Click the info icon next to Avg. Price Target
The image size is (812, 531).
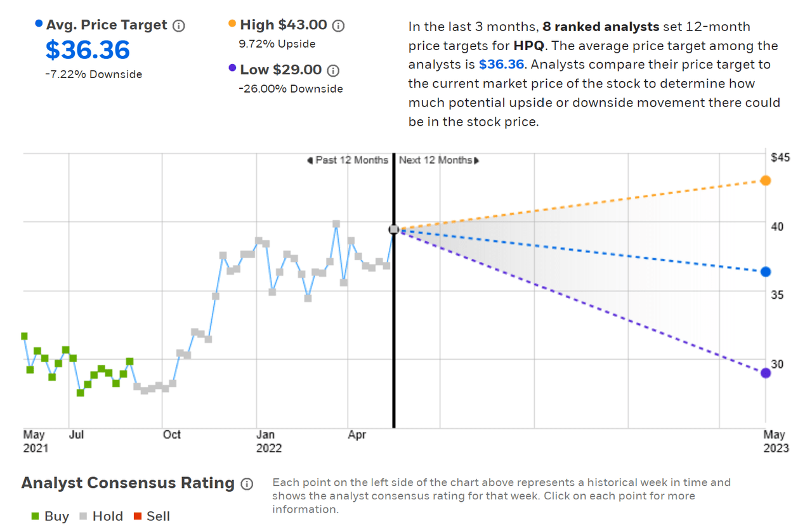[178, 25]
